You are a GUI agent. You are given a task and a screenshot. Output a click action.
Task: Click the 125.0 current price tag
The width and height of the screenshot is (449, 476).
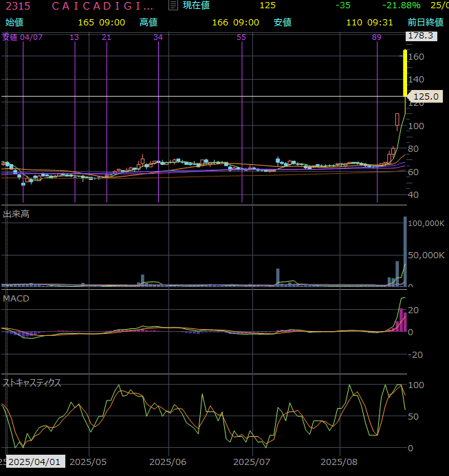tap(426, 97)
